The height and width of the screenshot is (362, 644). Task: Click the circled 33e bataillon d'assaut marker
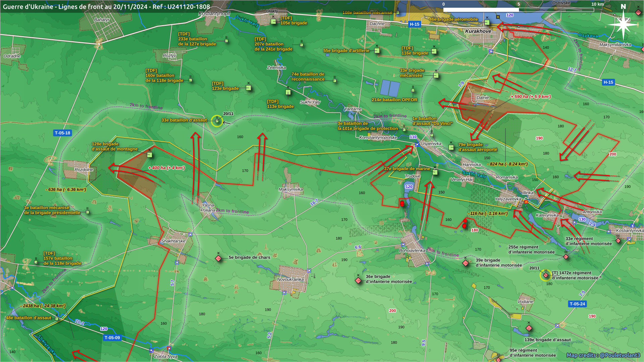(217, 121)
